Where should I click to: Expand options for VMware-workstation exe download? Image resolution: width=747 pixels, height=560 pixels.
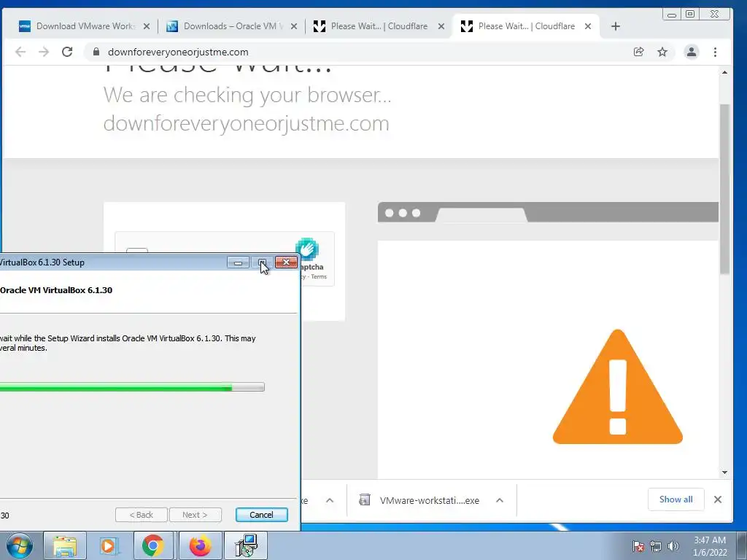pos(500,500)
